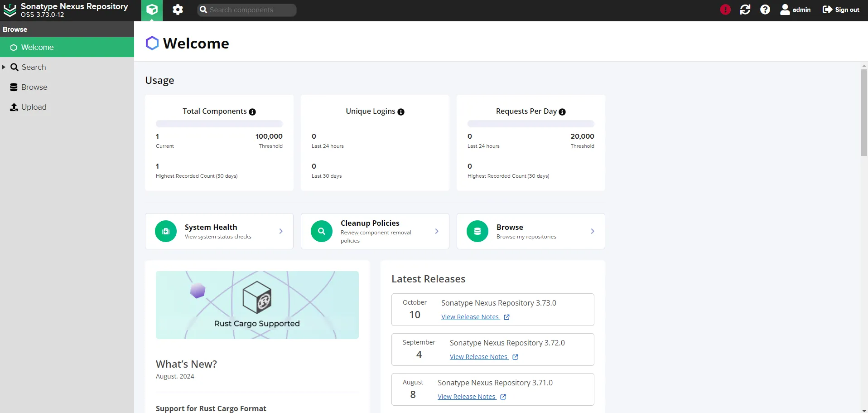This screenshot has width=868, height=413.
Task: Expand the Search tree arrow
Action: (4, 67)
